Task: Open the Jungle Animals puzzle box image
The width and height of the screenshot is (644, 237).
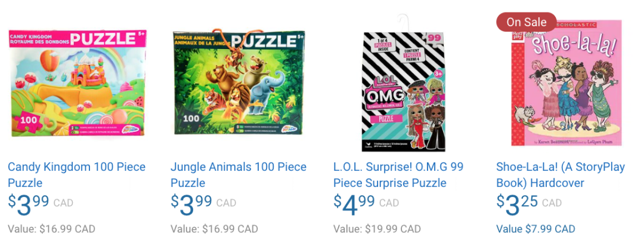Action: (x=239, y=82)
